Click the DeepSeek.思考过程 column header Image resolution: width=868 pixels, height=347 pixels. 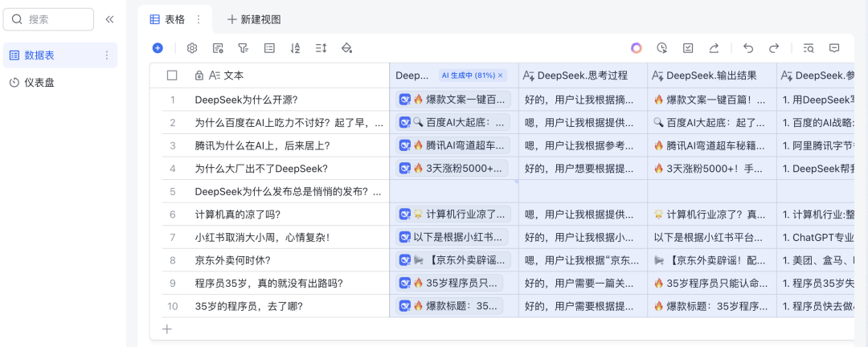[x=583, y=76]
